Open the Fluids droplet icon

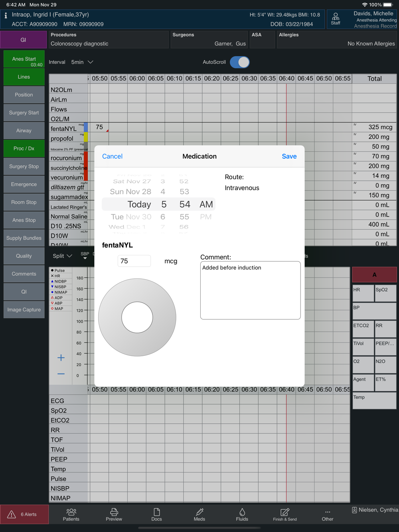click(242, 512)
